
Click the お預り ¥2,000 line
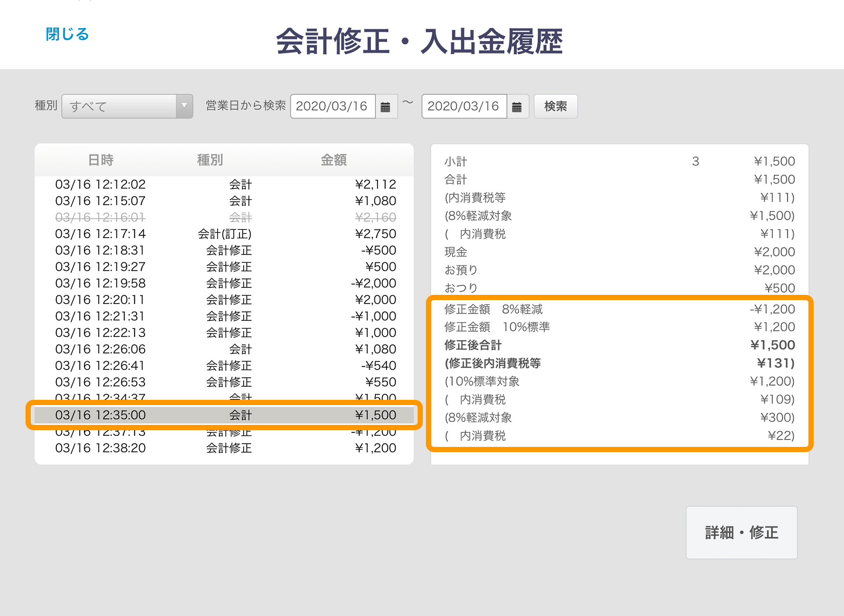click(619, 270)
